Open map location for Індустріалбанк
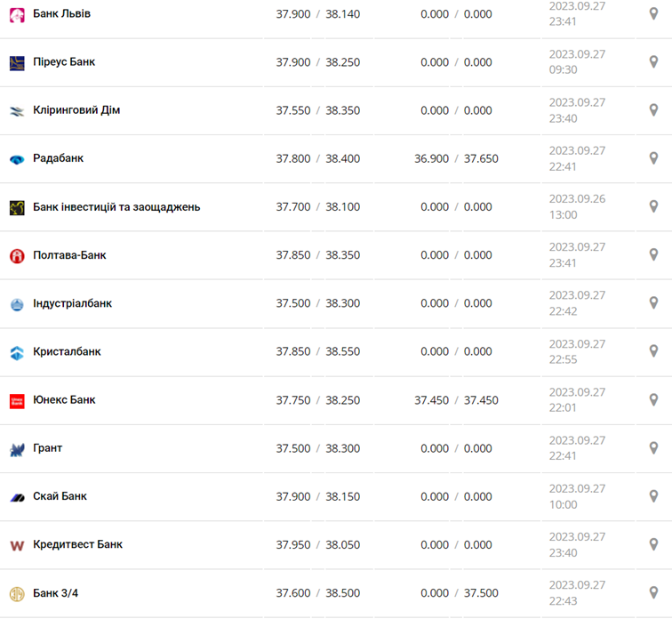Screen dimensions: 672x619 coord(653,303)
